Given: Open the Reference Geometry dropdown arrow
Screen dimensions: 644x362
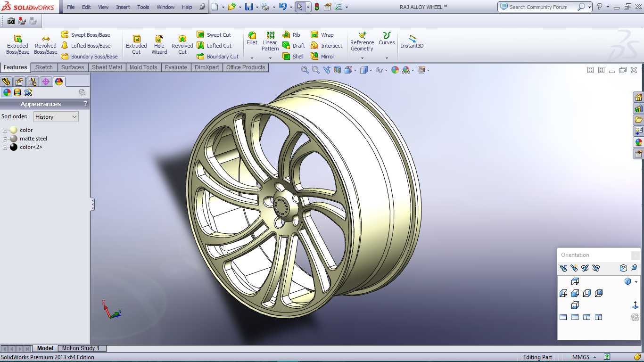Looking at the screenshot, I should click(362, 58).
